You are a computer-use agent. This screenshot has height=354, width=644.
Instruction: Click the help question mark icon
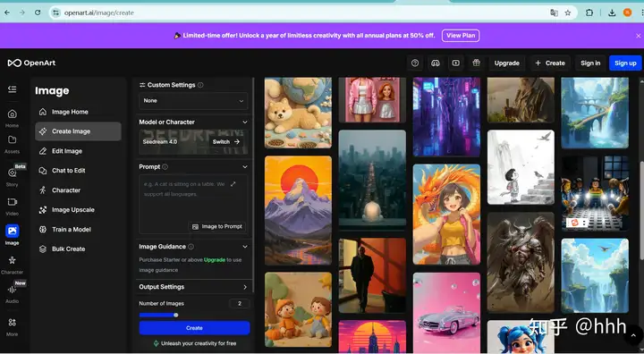415,63
